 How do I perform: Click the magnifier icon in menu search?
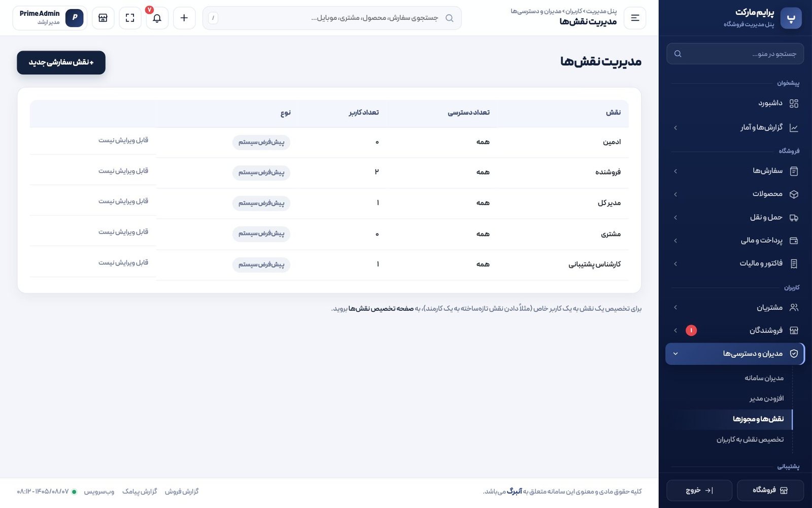pos(678,54)
